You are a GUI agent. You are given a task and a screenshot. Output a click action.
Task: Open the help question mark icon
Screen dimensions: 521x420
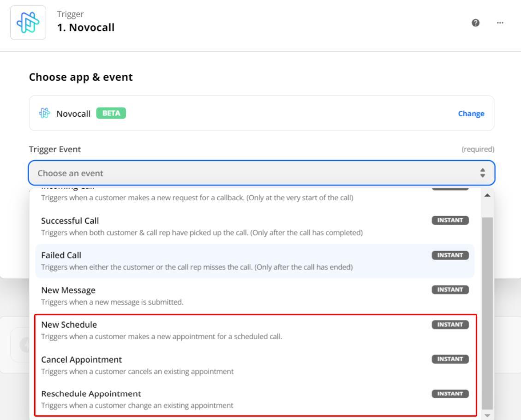[475, 23]
